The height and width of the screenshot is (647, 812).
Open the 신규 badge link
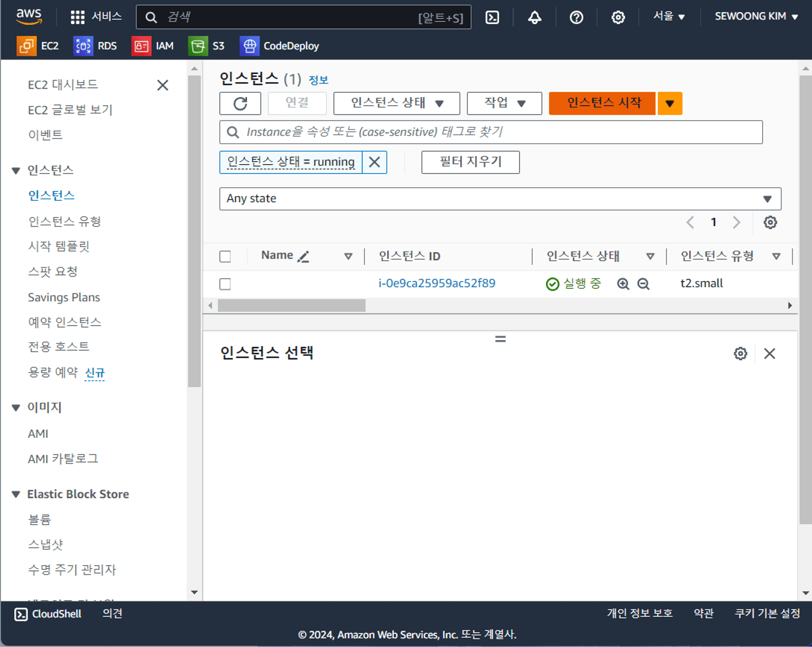[x=95, y=373]
